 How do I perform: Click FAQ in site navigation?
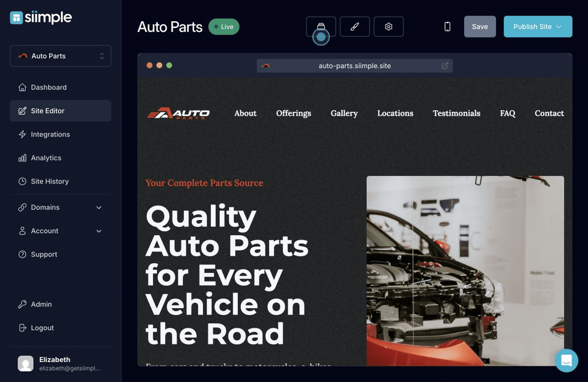tap(508, 113)
